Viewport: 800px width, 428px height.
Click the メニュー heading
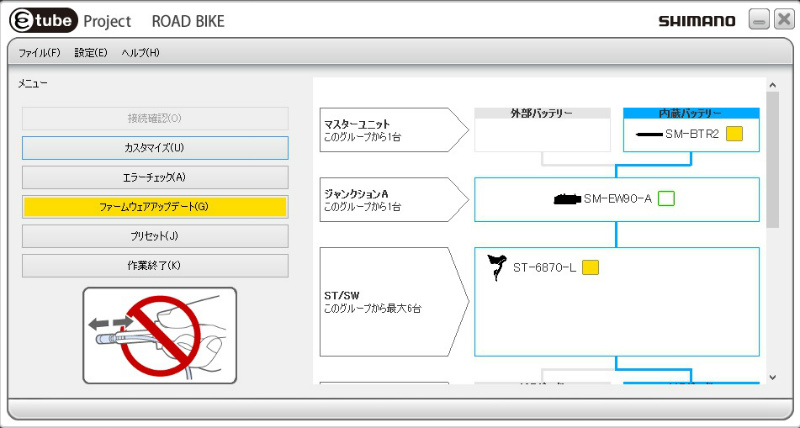click(x=33, y=84)
